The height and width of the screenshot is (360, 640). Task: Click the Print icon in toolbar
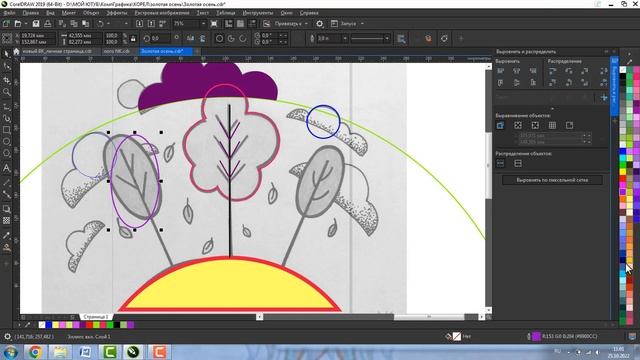click(48, 24)
